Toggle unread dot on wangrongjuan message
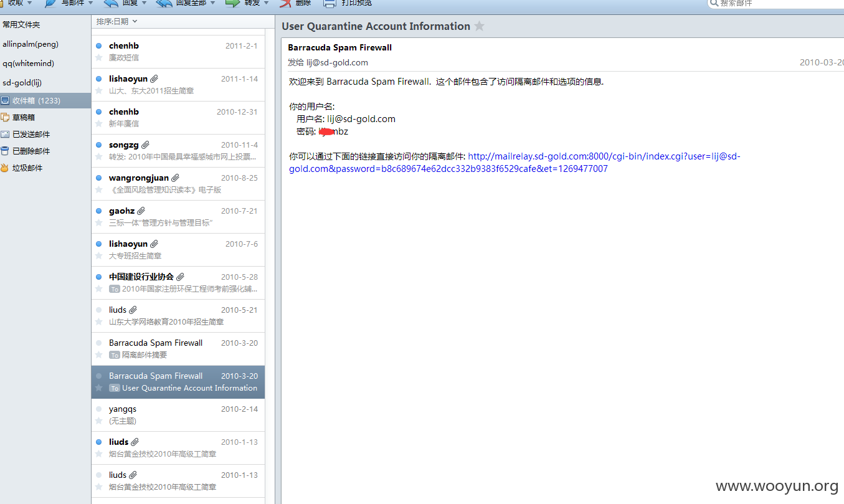Viewport: 844px width, 504px height. pyautogui.click(x=98, y=178)
